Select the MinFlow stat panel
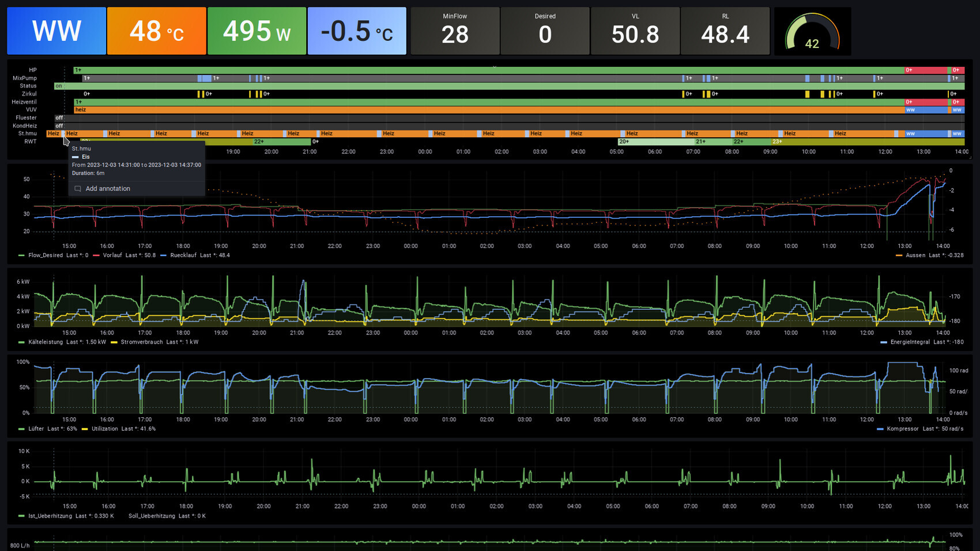The width and height of the screenshot is (980, 551). (x=455, y=31)
